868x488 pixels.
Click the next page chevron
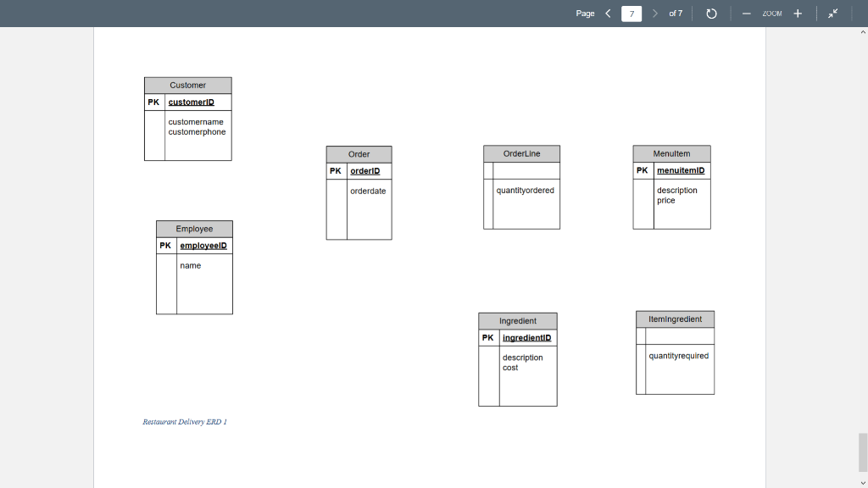pos(654,13)
